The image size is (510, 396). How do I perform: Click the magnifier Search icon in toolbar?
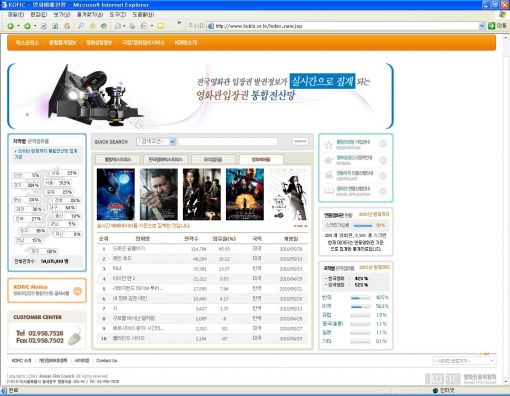[81, 26]
